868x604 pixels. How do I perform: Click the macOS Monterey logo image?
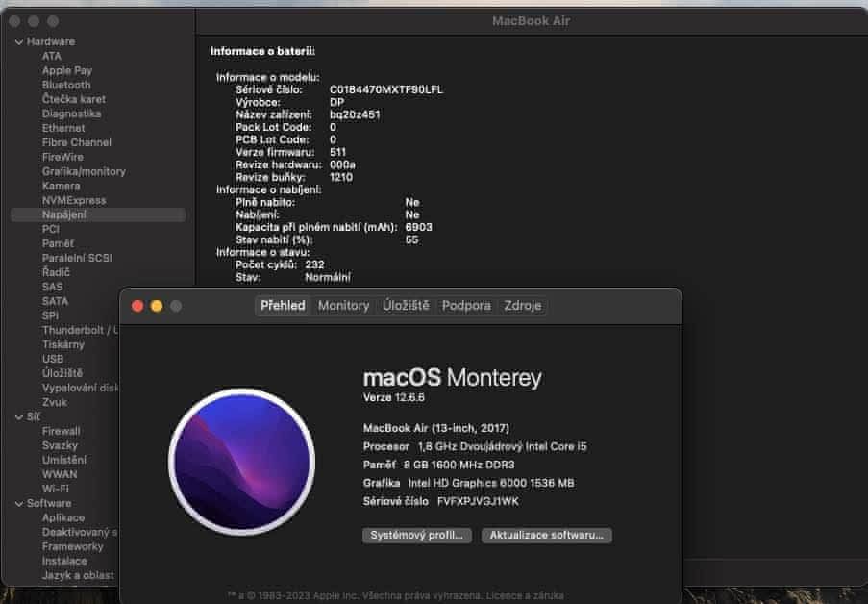242,462
